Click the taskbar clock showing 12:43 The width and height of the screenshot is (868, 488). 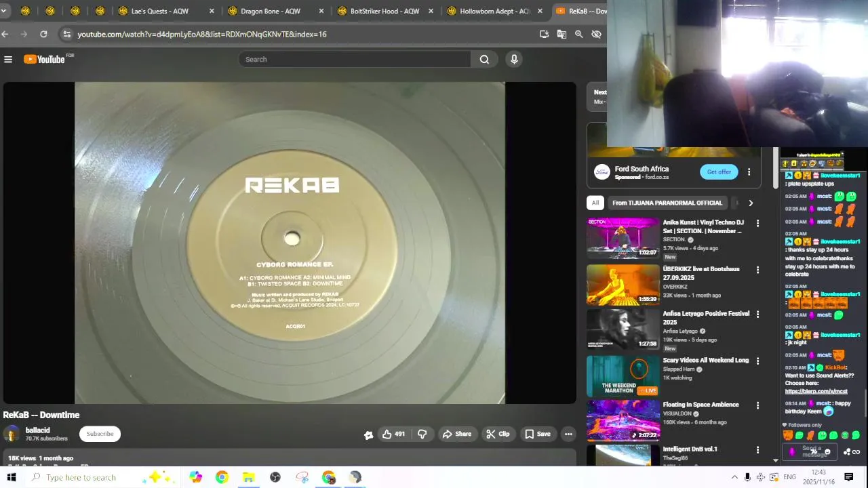[818, 476]
